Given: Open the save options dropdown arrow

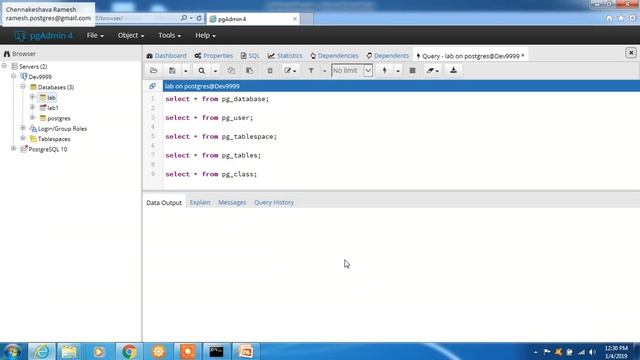Looking at the screenshot, I should coord(185,71).
